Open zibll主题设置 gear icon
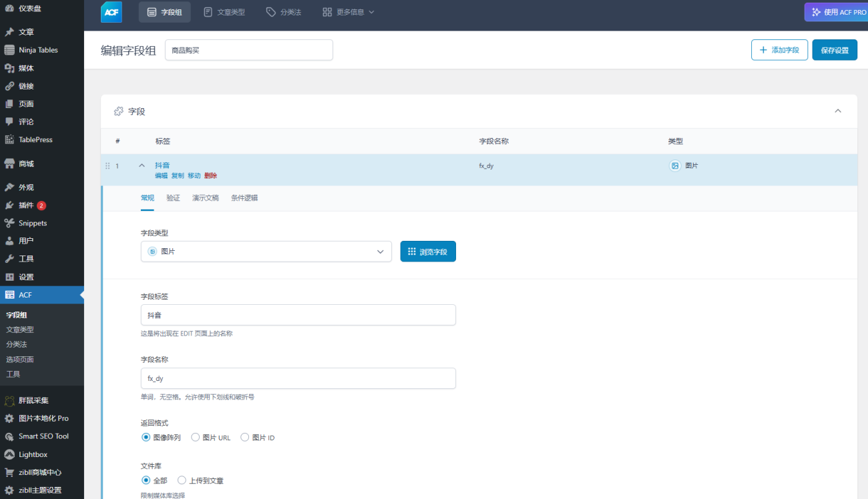 9,490
